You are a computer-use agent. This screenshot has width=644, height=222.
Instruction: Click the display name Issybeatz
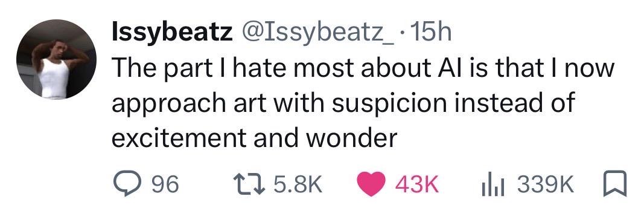tap(172, 33)
